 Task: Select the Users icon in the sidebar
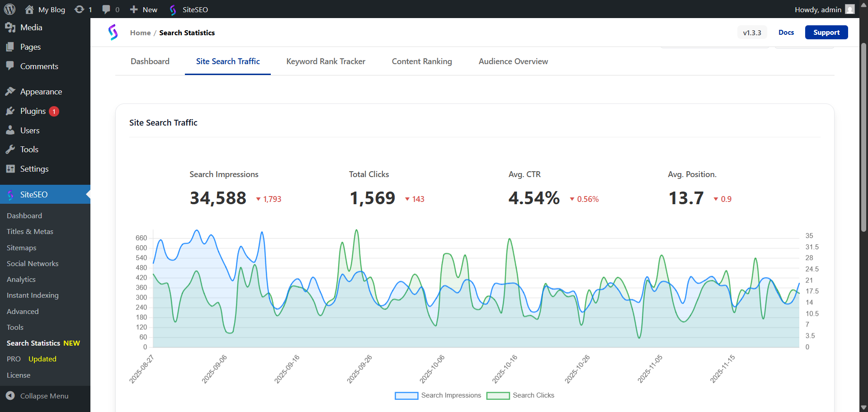pos(10,130)
